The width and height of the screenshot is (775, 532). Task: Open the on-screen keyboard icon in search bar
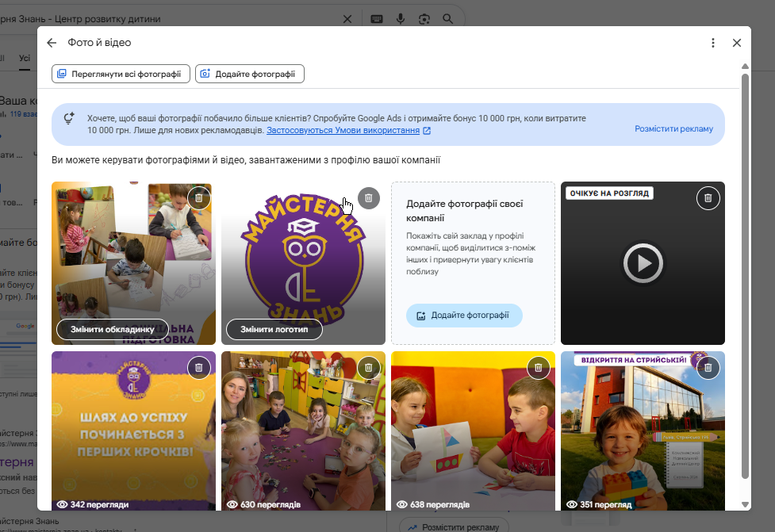pos(377,19)
